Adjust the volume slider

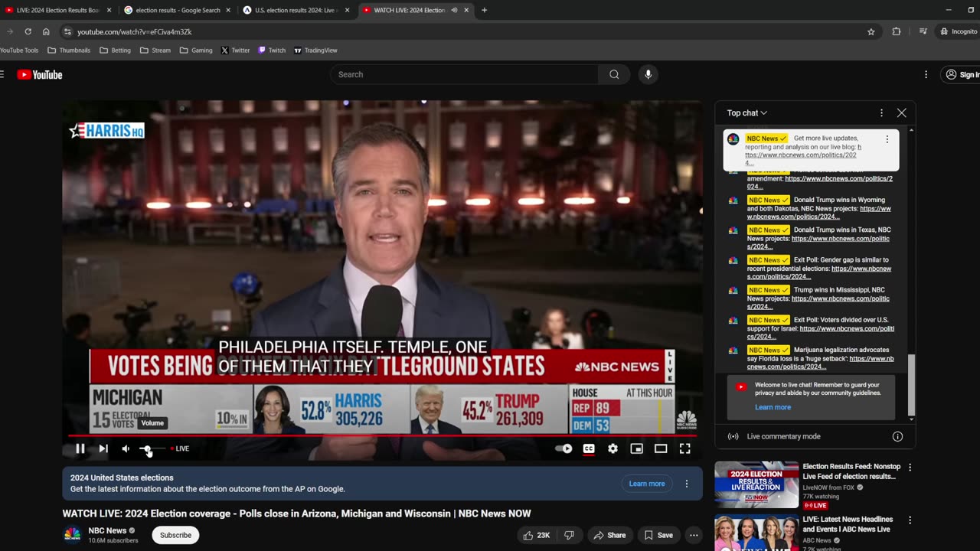152,448
